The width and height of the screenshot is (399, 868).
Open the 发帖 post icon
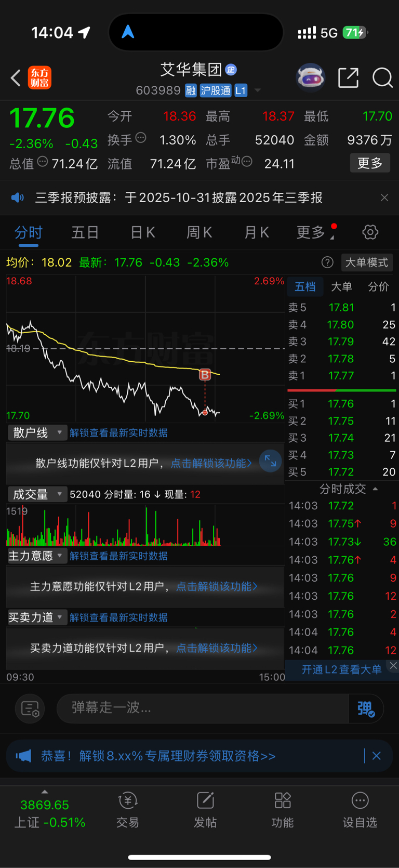pos(205,809)
